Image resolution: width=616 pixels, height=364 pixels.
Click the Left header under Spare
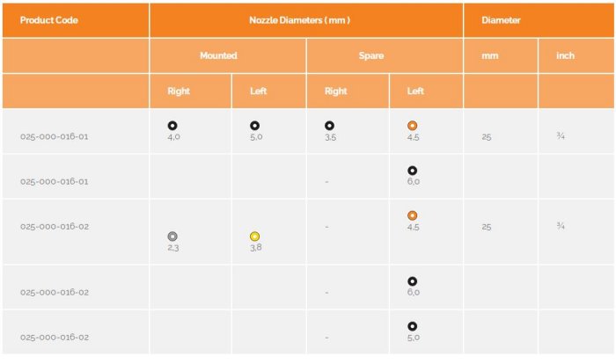[x=416, y=91]
